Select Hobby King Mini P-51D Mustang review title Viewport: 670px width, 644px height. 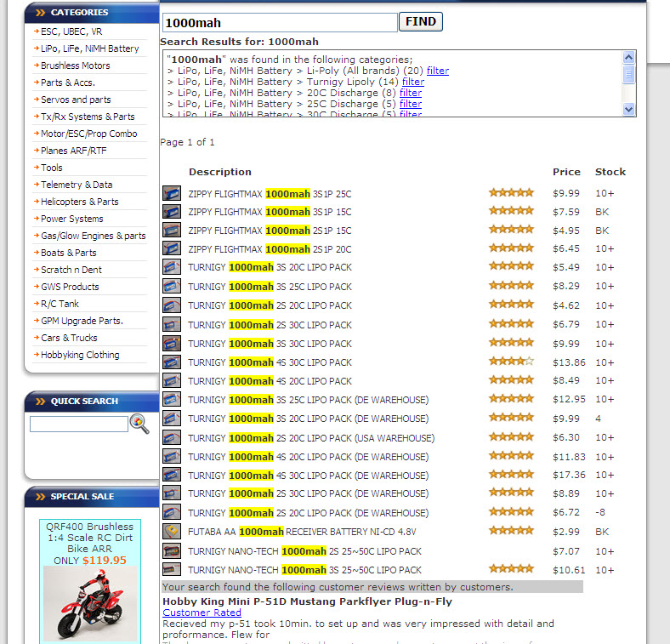307,601
